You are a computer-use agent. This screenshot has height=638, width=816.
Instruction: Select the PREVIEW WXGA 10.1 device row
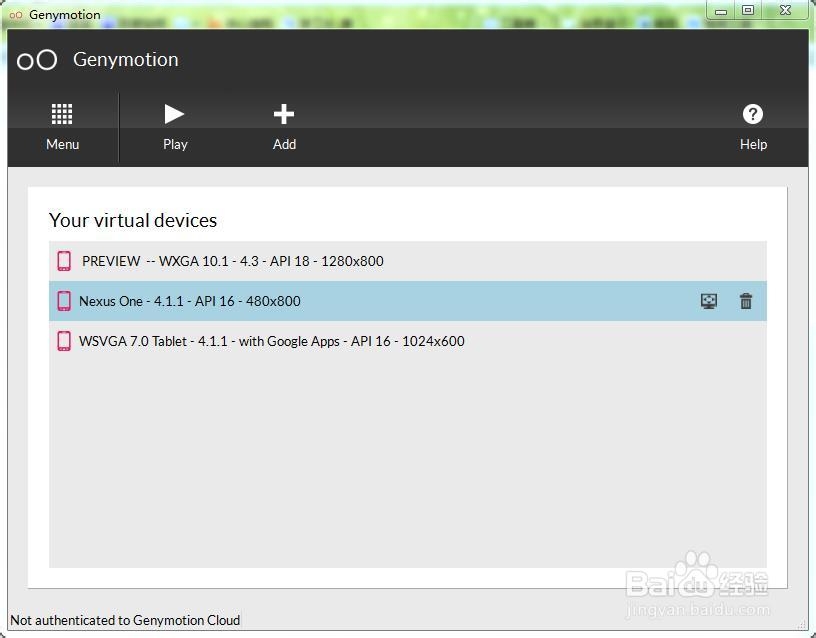[407, 261]
